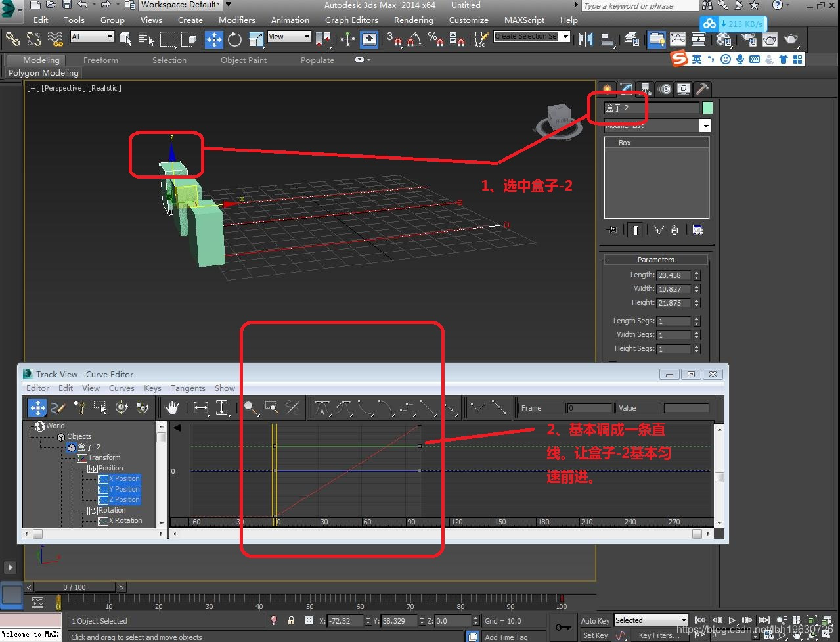The image size is (840, 642).
Task: Toggle the Angle Snap button
Action: point(415,39)
